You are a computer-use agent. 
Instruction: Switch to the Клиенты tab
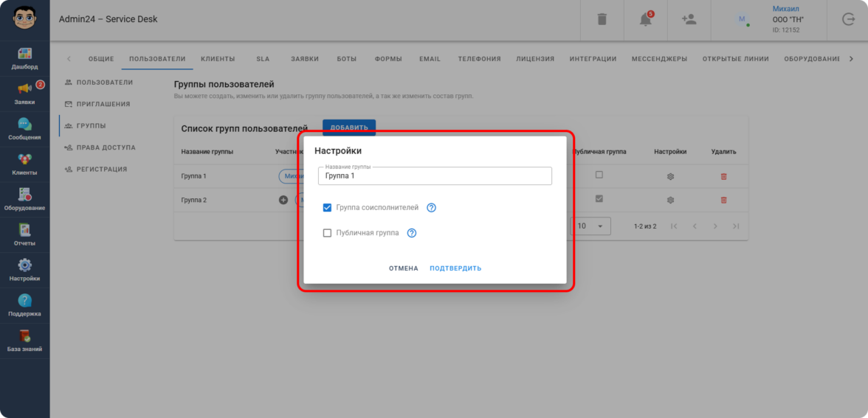(x=218, y=59)
